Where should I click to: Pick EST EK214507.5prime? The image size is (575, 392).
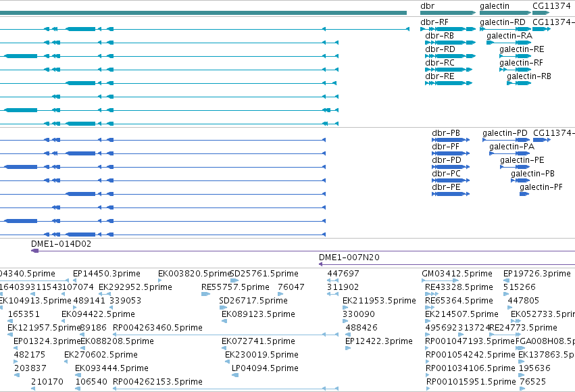click(461, 314)
